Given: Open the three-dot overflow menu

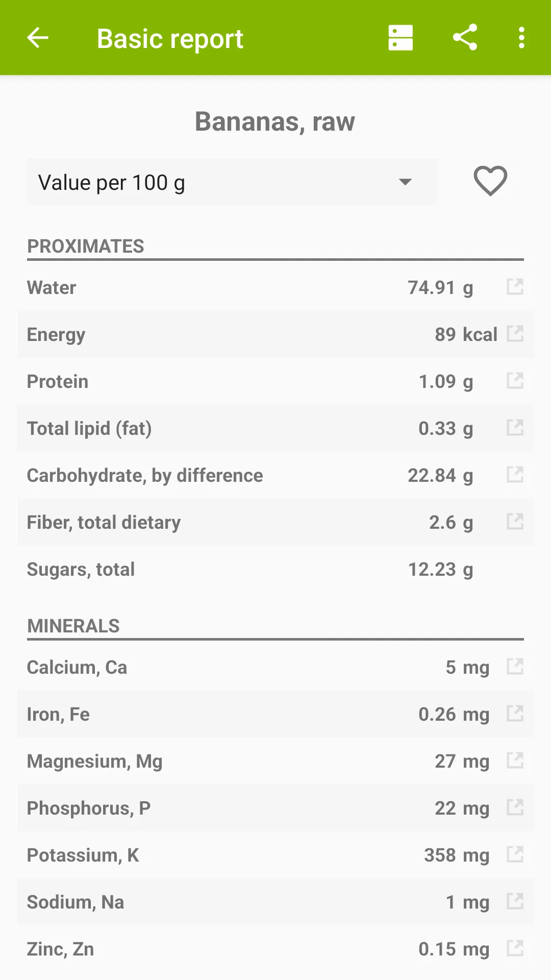Looking at the screenshot, I should pyautogui.click(x=521, y=38).
